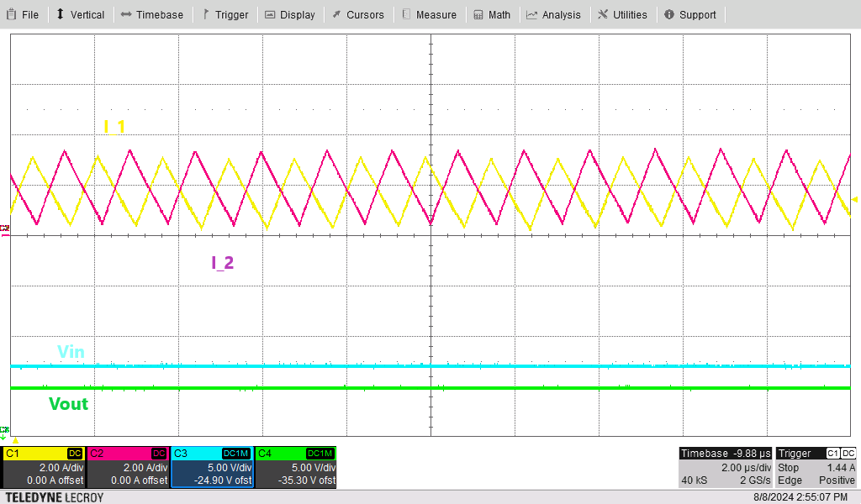This screenshot has height=504, width=861.
Task: Click the yellow trigger level marker on right edge
Action: (x=854, y=199)
